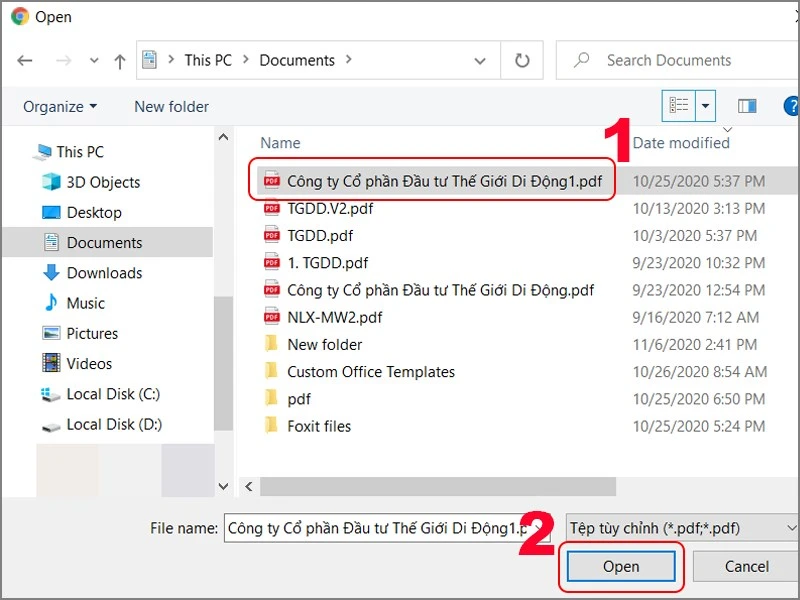The width and height of the screenshot is (800, 600).
Task: Open the more view options dropdown arrow
Action: [705, 106]
